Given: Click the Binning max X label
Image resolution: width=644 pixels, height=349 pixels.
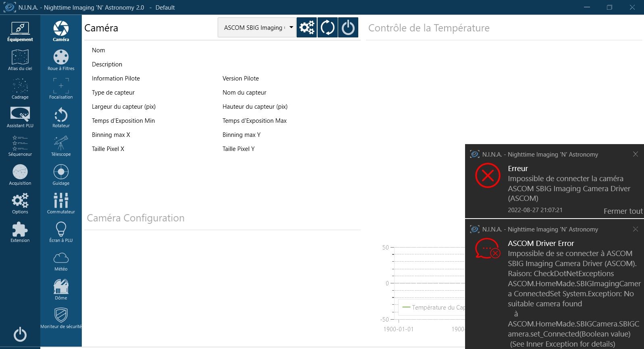Looking at the screenshot, I should [111, 135].
